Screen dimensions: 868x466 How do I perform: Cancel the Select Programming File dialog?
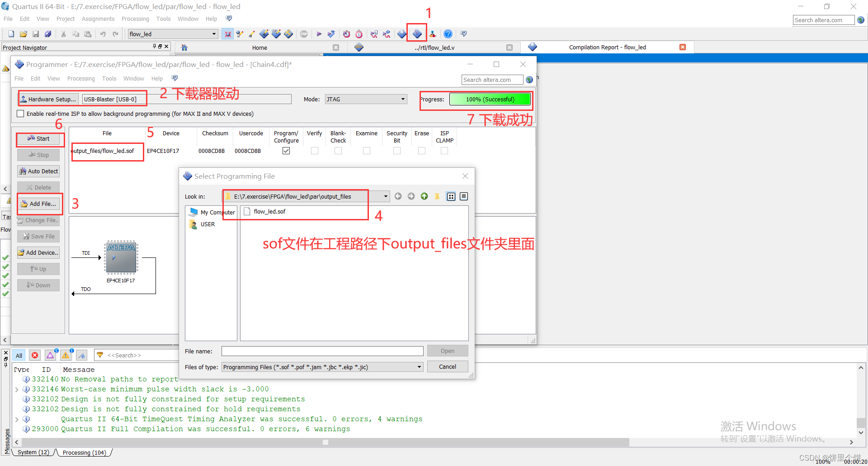pyautogui.click(x=448, y=366)
